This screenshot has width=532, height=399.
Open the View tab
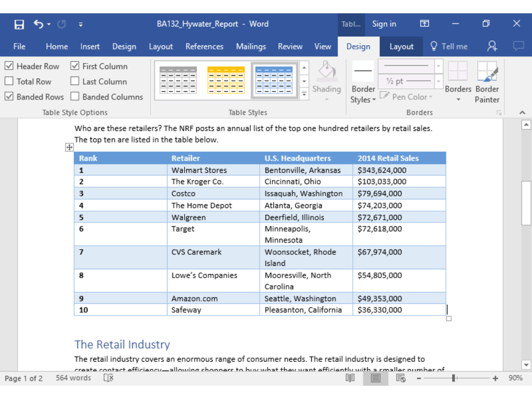click(x=322, y=46)
